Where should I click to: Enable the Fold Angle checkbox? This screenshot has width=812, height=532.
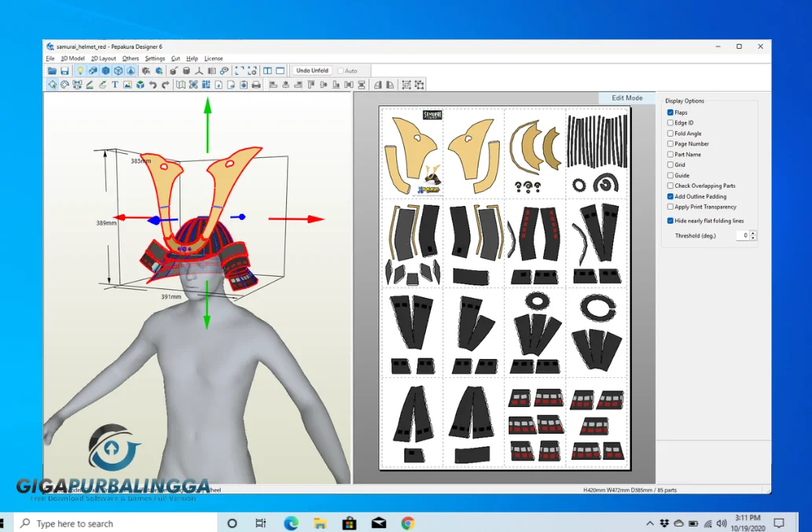[x=670, y=134]
